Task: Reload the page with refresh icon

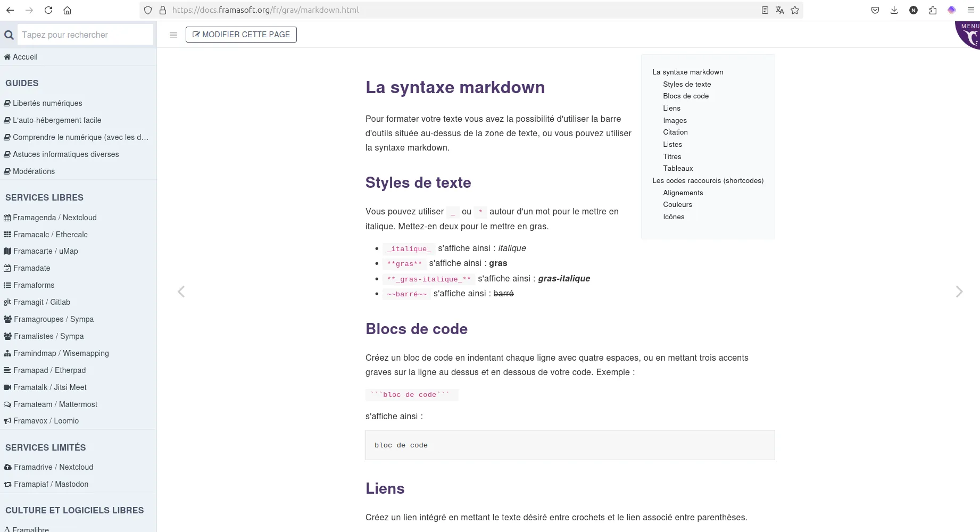Action: [x=48, y=10]
